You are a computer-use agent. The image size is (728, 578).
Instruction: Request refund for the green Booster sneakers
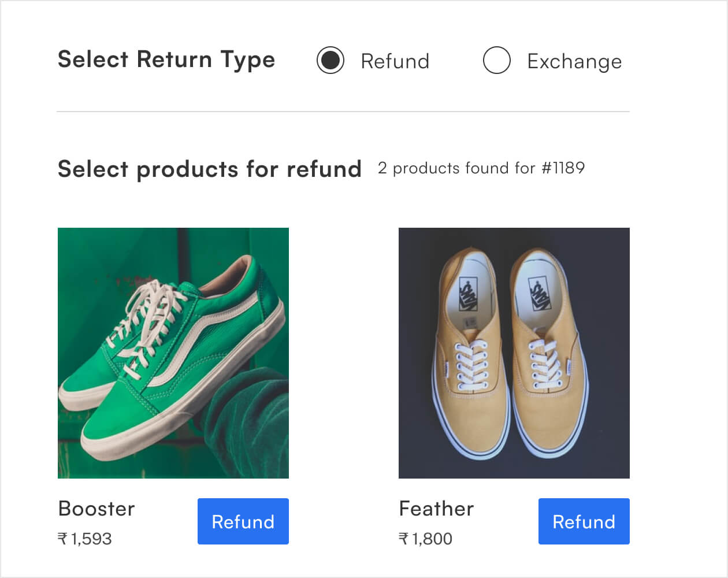coord(243,521)
